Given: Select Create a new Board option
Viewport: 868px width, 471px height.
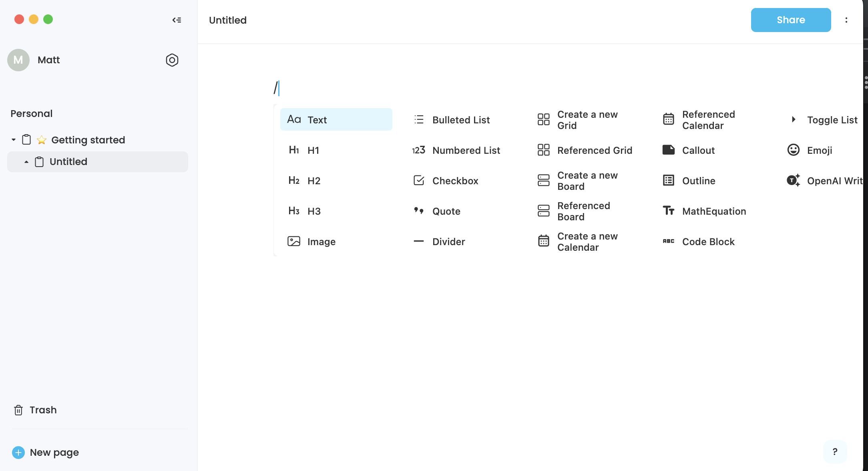Looking at the screenshot, I should click(x=587, y=181).
